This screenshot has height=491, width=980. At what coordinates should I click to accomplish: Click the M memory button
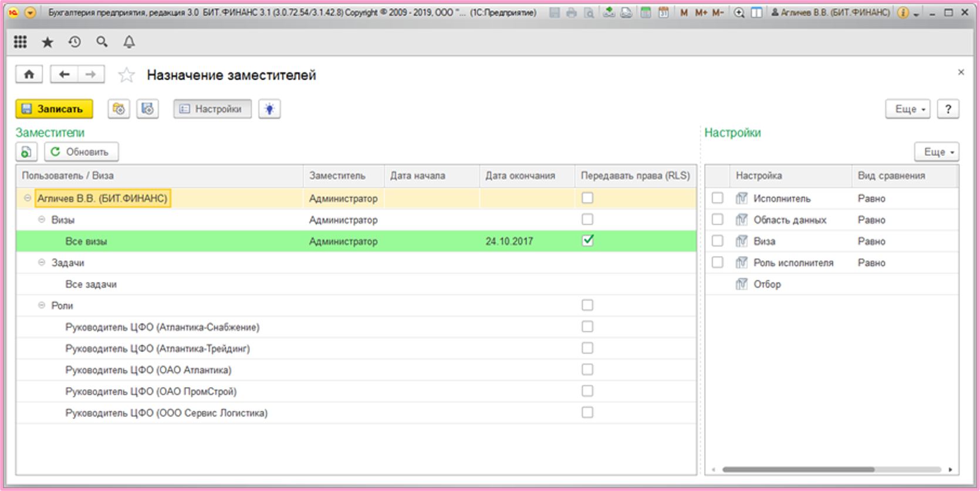pyautogui.click(x=684, y=12)
